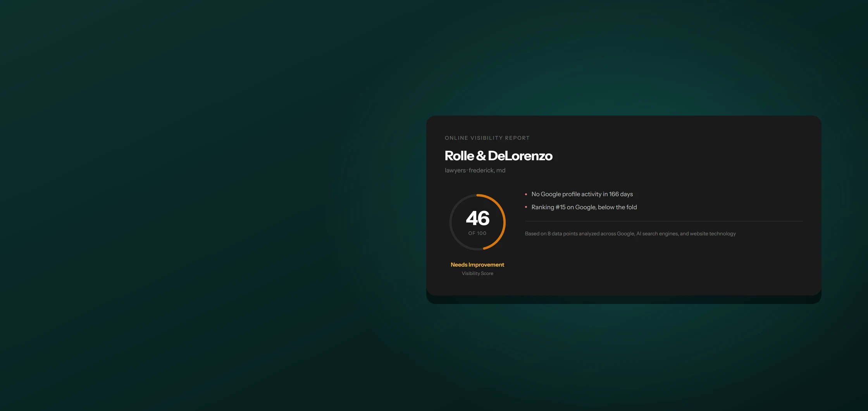Click the "Visibility Score" caption

tap(477, 273)
